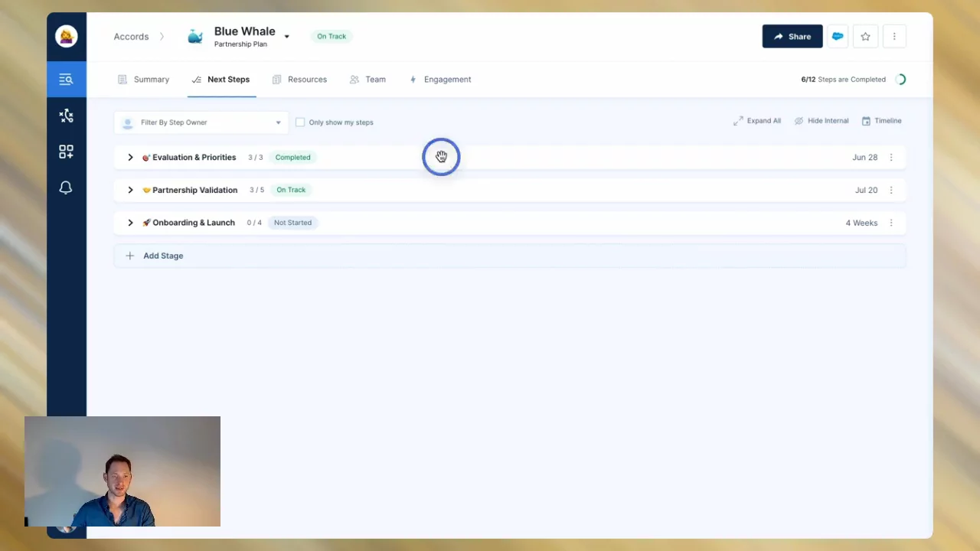
Task: Open the Blue Whale plan name dropdown
Action: 286,36
